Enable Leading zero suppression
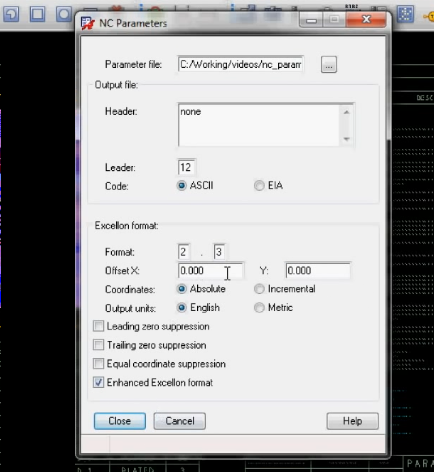Image resolution: width=434 pixels, height=472 pixels. click(x=98, y=326)
